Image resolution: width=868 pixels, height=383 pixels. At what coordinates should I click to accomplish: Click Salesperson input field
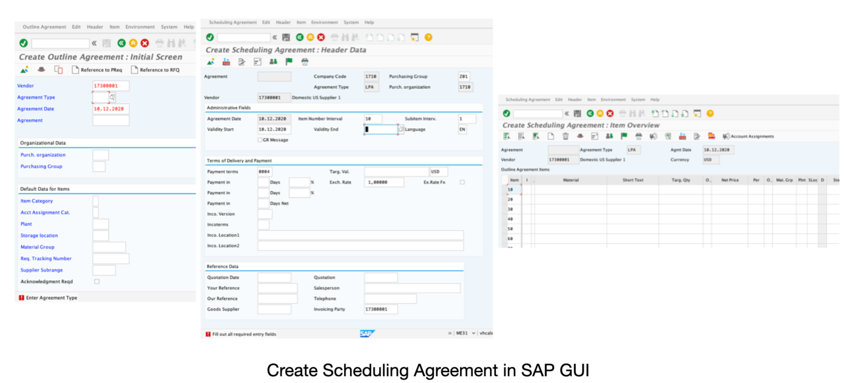click(412, 288)
